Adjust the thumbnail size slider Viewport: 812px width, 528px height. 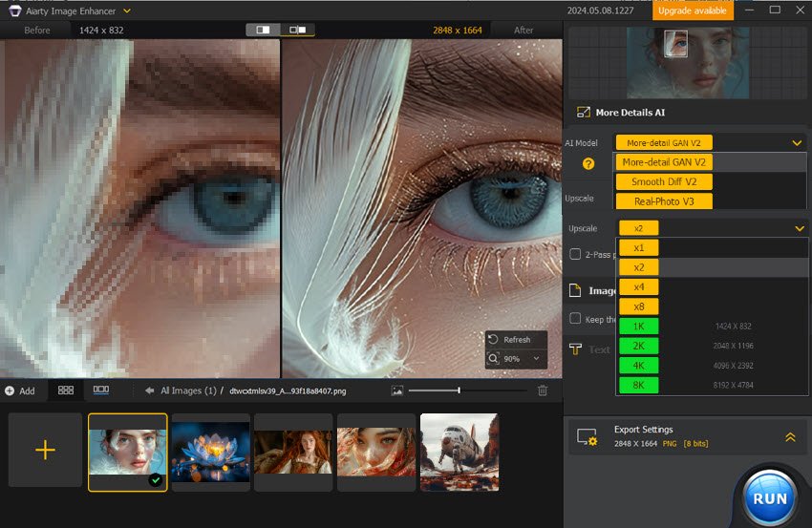(459, 391)
